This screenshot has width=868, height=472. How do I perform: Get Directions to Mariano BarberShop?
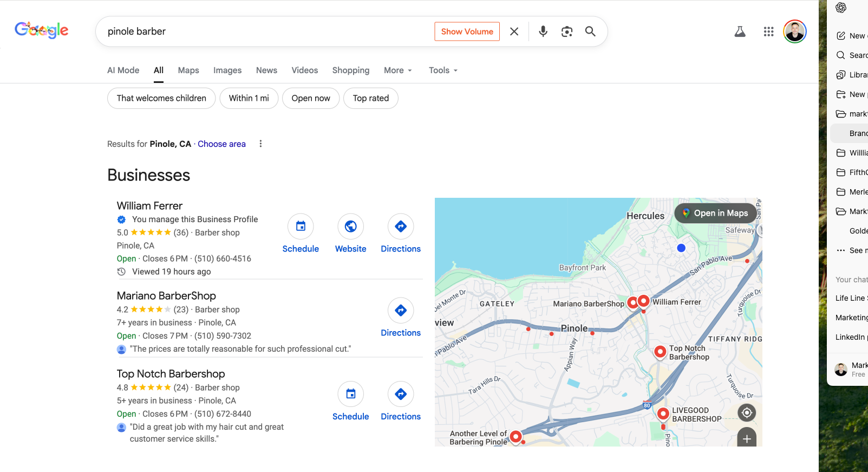coord(400,311)
